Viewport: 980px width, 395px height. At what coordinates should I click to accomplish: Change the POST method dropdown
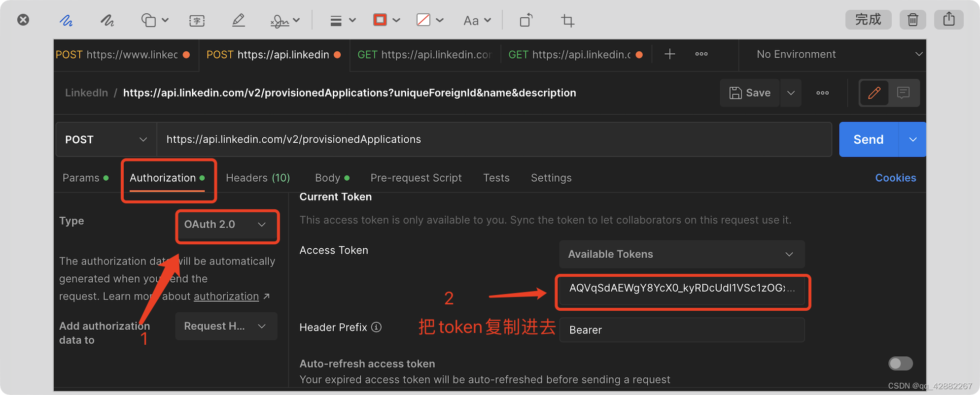click(x=106, y=139)
